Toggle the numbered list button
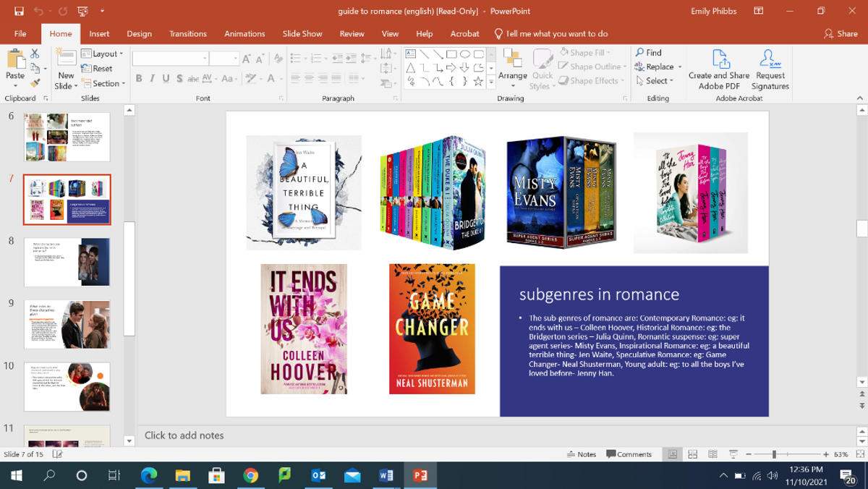 coord(318,58)
